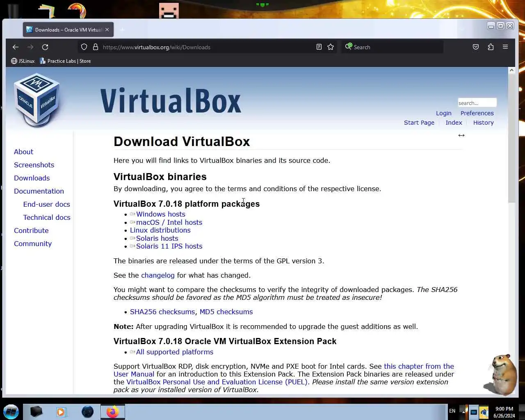Screen dimensions: 525x420
Task: Click the pixel face desktop icon
Action: click(169, 11)
